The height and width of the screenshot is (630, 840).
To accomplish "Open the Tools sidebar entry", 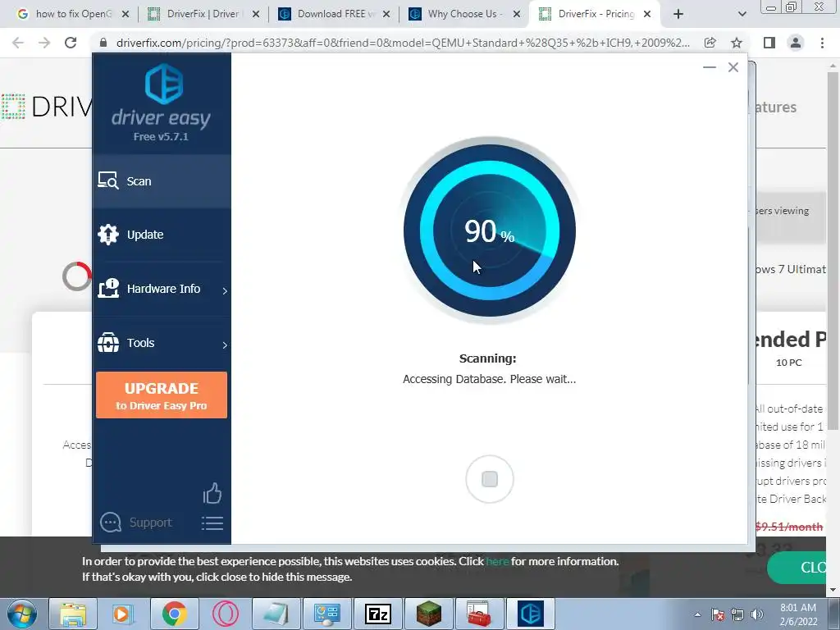I will pyautogui.click(x=162, y=343).
